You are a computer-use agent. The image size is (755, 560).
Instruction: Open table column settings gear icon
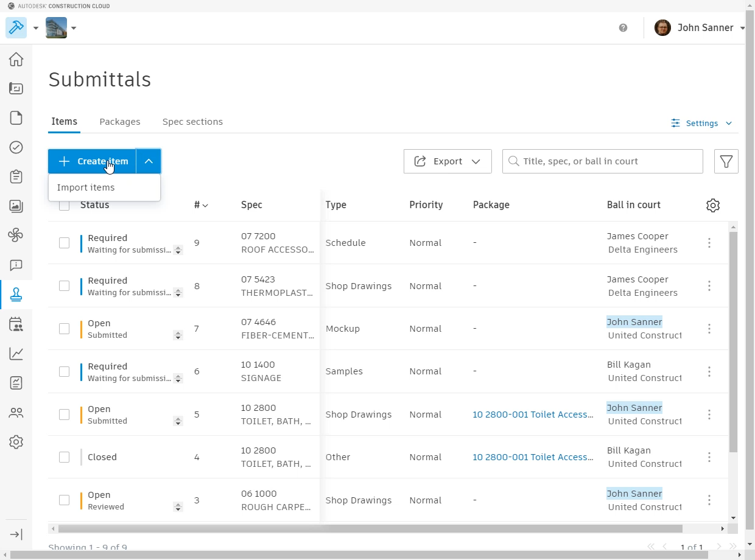click(x=712, y=205)
